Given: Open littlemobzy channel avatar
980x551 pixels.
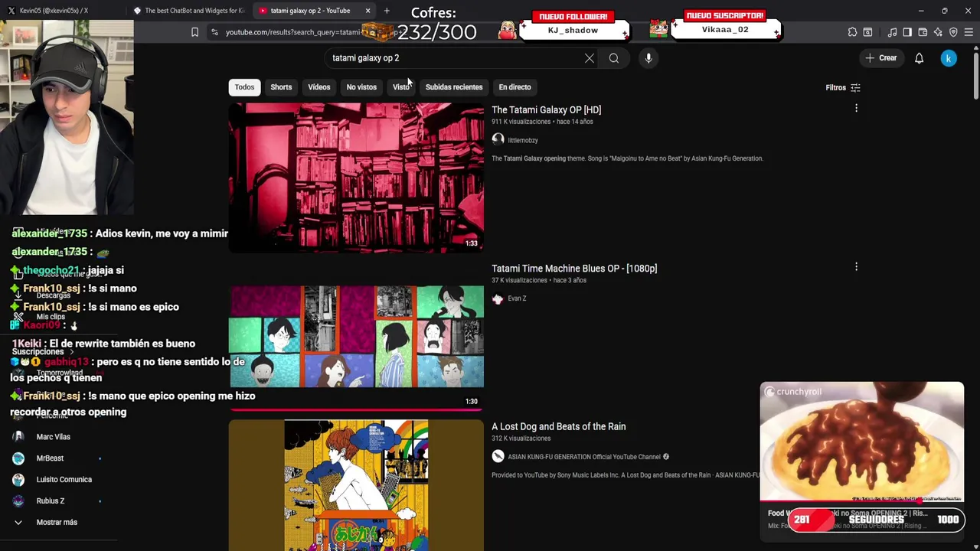Looking at the screenshot, I should 498,140.
